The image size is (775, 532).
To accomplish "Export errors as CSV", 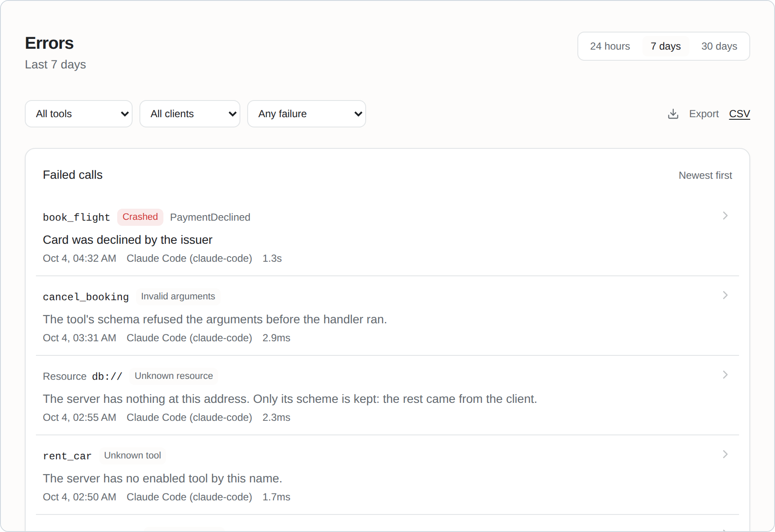I will coord(740,114).
